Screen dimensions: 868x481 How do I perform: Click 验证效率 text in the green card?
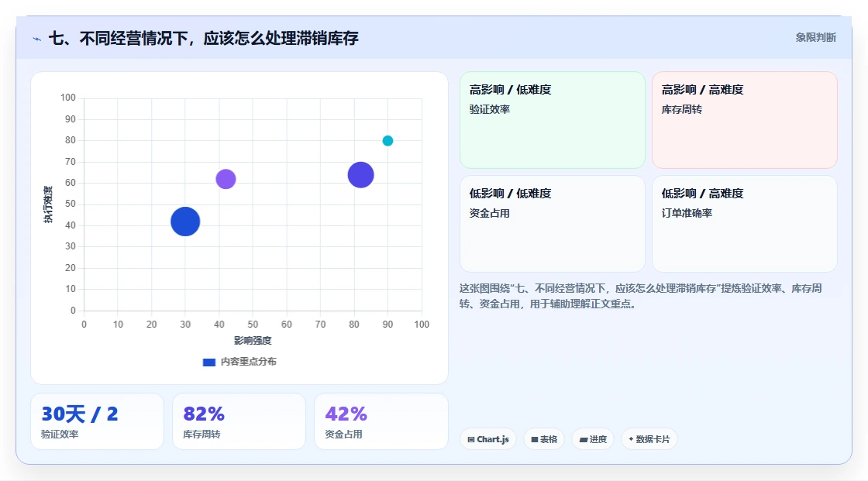(x=489, y=109)
